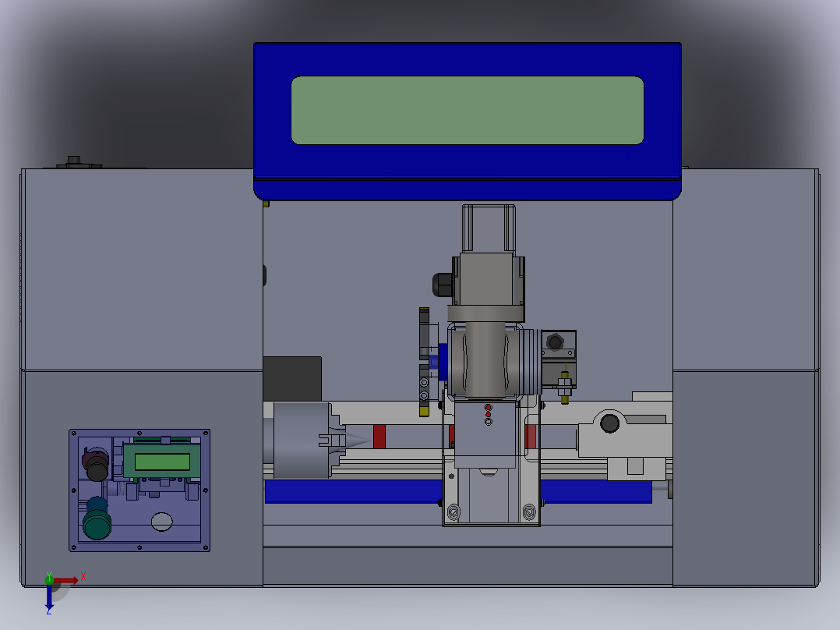Viewport: 840px width, 630px height.
Task: Select the small green LCD display screen
Action: click(162, 462)
